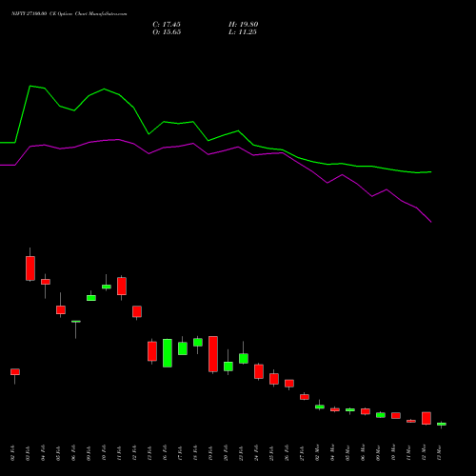Select the 09 Mar date label
Viewport: 476px width, 476px height.
[378, 453]
